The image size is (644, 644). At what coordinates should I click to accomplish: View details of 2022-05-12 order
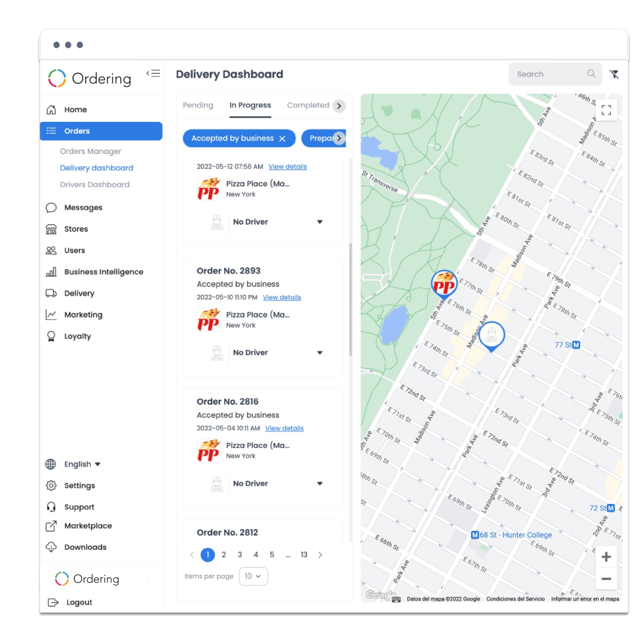(288, 166)
